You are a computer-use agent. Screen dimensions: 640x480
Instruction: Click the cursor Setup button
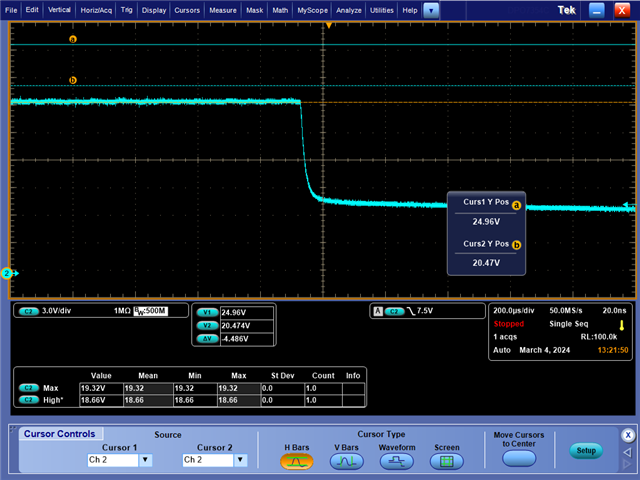[586, 451]
